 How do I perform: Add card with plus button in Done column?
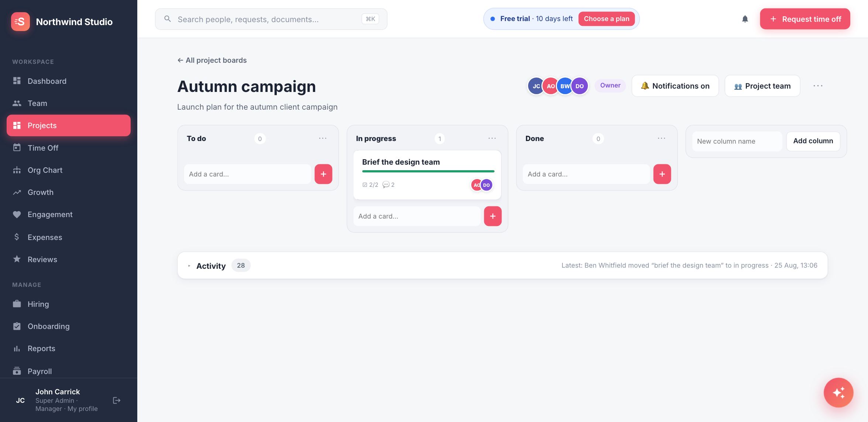coord(662,174)
